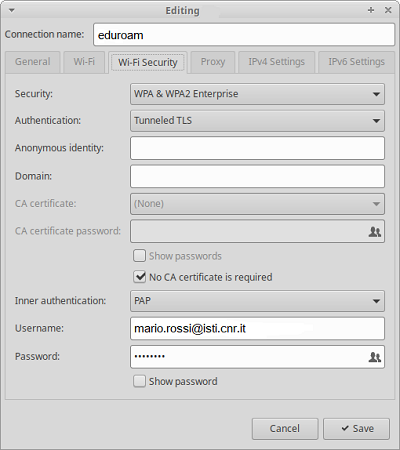Open the IPv6 Settings tab
400x450 pixels.
[x=356, y=62]
